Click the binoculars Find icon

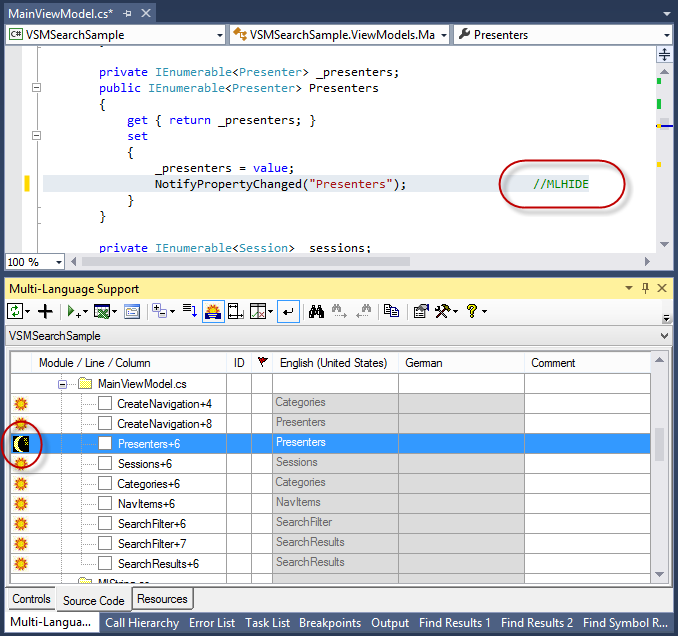click(316, 311)
